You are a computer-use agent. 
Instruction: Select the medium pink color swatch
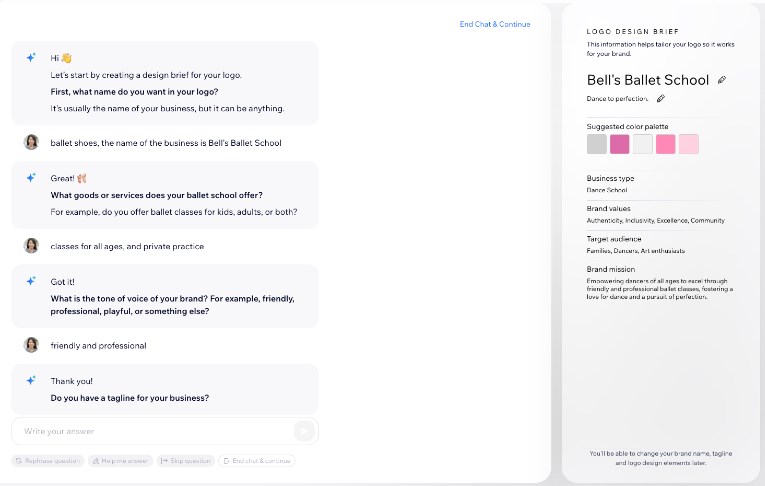tap(666, 144)
